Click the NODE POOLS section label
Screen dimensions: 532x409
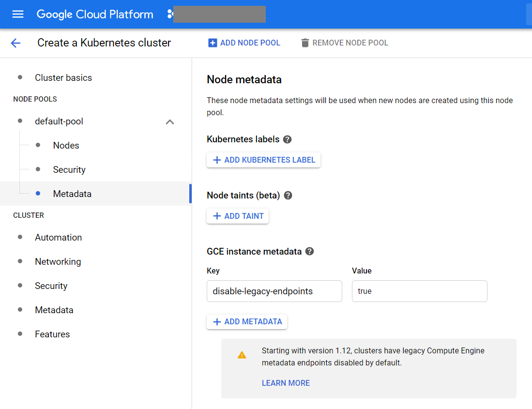35,99
